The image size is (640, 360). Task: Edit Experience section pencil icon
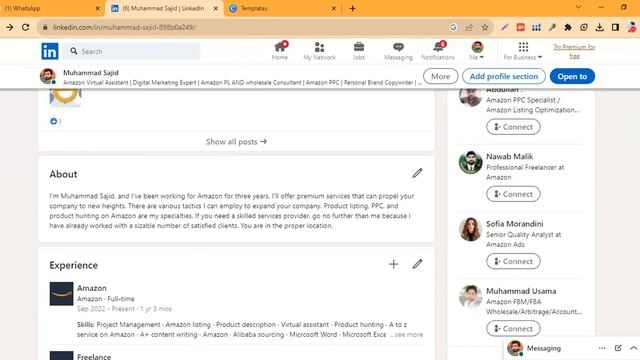click(417, 264)
